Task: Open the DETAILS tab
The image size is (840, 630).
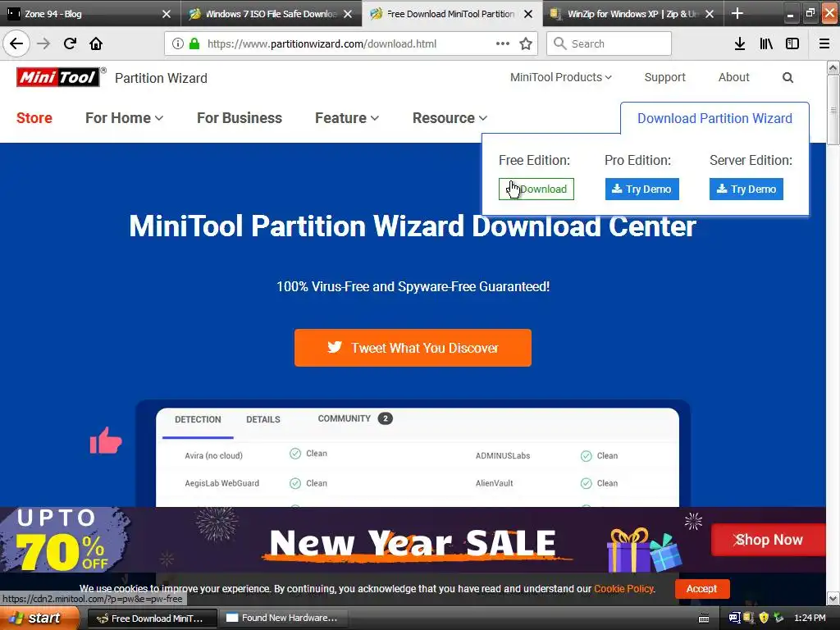Action: coord(263,419)
